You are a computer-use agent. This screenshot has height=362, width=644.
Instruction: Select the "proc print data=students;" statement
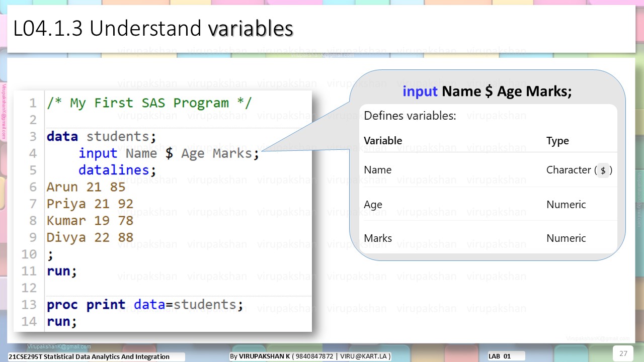pyautogui.click(x=145, y=305)
